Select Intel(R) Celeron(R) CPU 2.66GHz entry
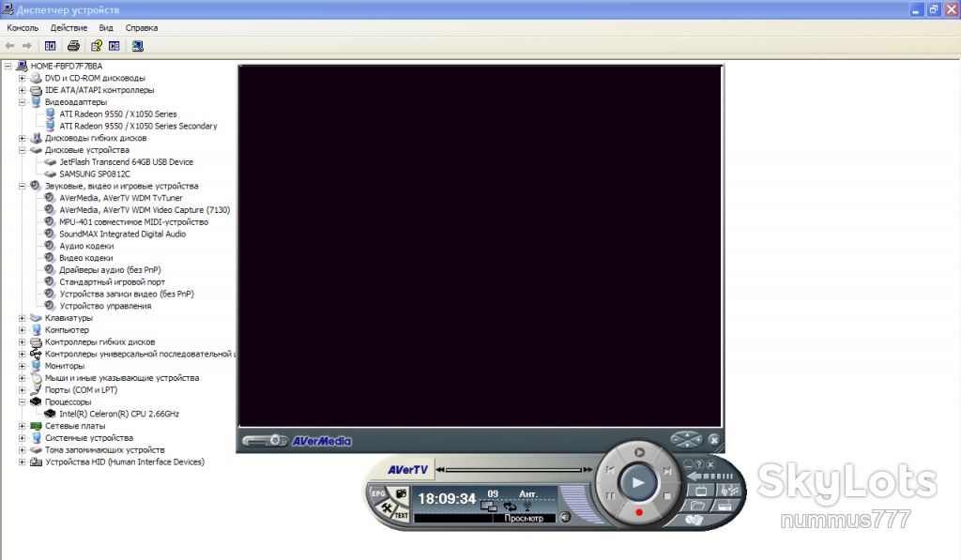Image resolution: width=961 pixels, height=560 pixels. (119, 415)
